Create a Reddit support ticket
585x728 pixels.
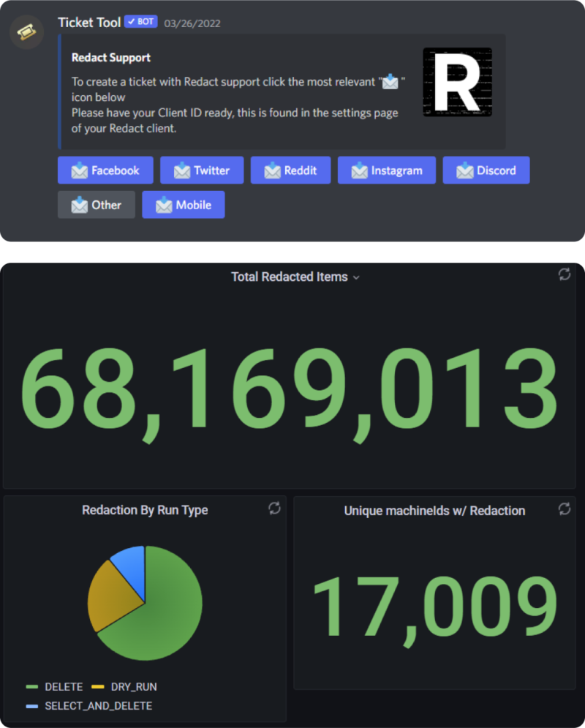click(290, 170)
